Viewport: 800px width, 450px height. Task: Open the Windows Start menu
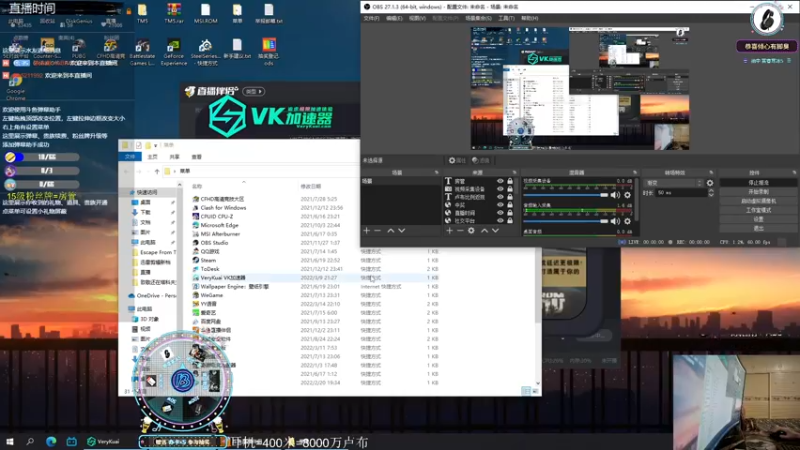point(10,441)
